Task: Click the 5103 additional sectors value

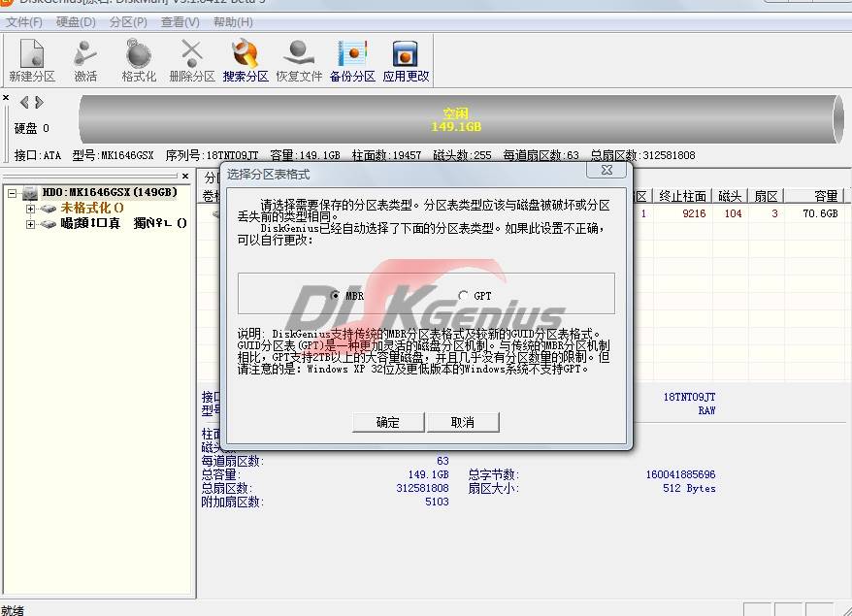Action: click(437, 502)
